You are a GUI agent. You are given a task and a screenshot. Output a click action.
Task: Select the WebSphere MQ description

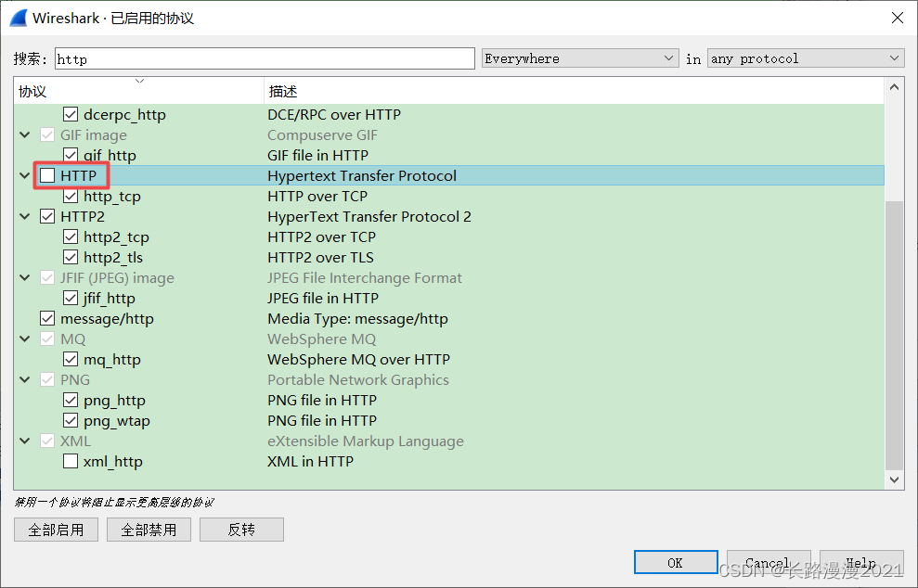(321, 339)
